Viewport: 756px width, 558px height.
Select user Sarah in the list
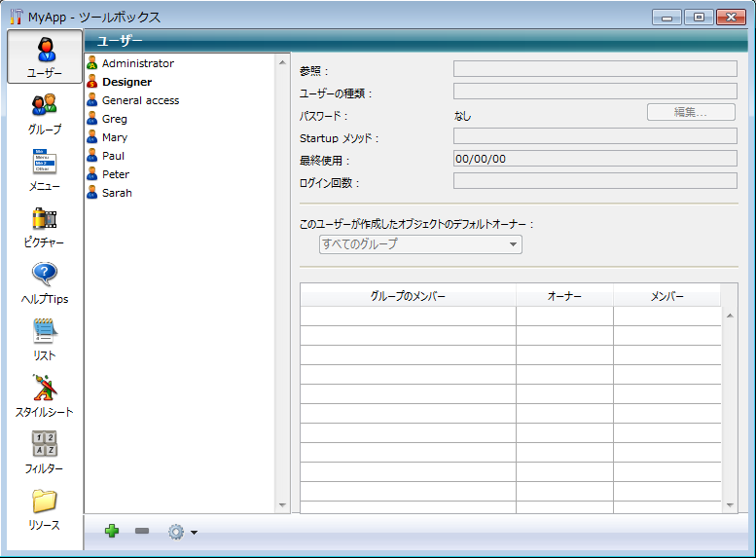[x=117, y=193]
